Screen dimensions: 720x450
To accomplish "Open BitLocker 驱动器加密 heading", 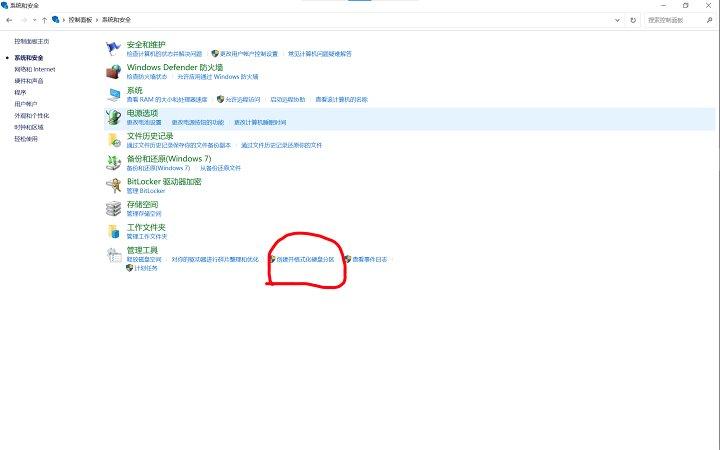I will 164,181.
